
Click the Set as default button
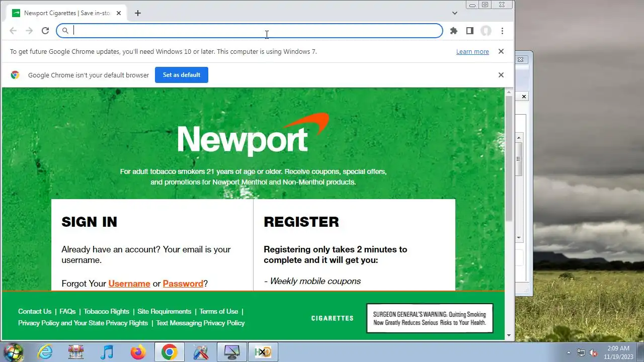(182, 75)
